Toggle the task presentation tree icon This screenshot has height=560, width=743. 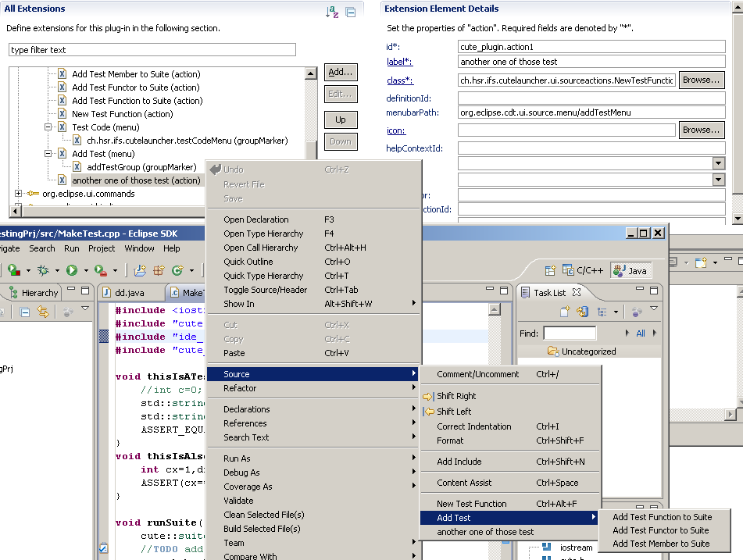point(602,312)
